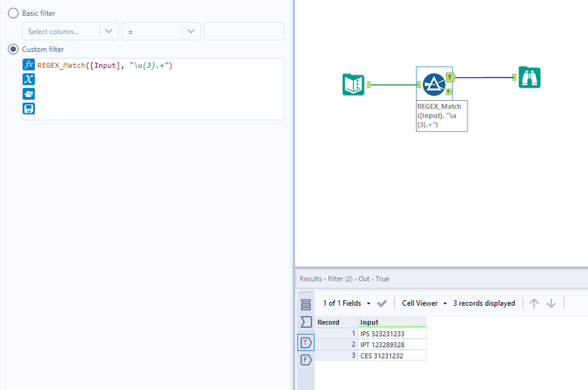The height and width of the screenshot is (390, 588).
Task: Click the blue connection line to Browse tool
Action: [x=484, y=77]
